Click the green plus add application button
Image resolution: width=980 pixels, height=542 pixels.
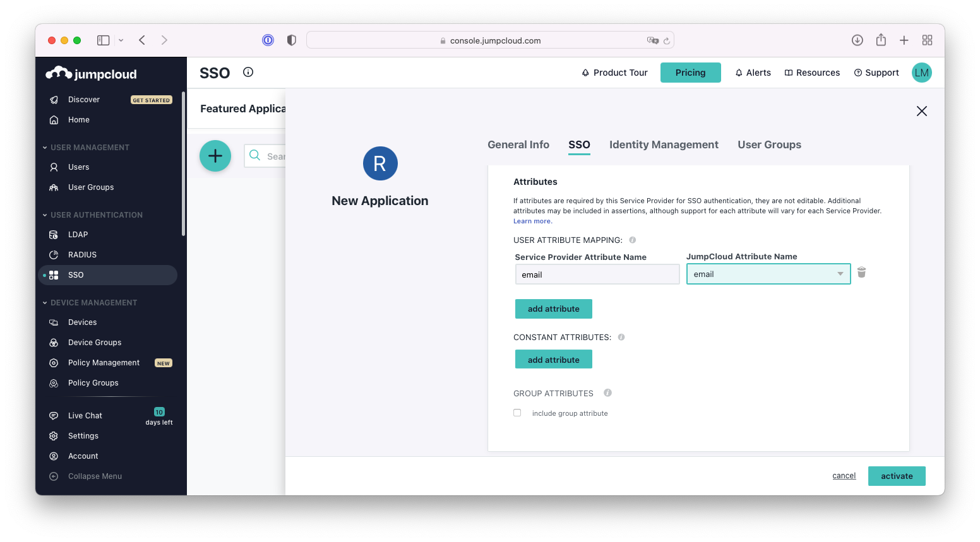(215, 156)
